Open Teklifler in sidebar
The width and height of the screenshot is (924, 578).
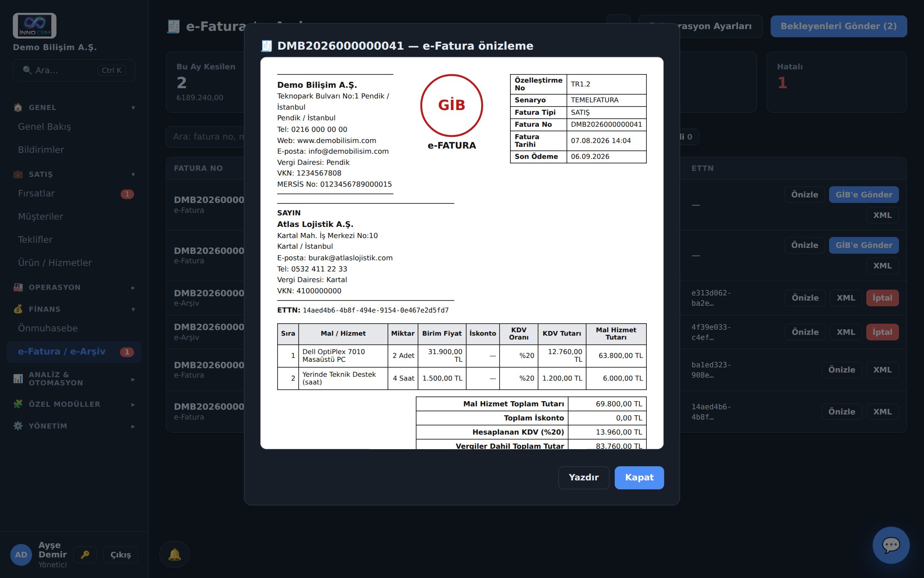click(x=74, y=240)
